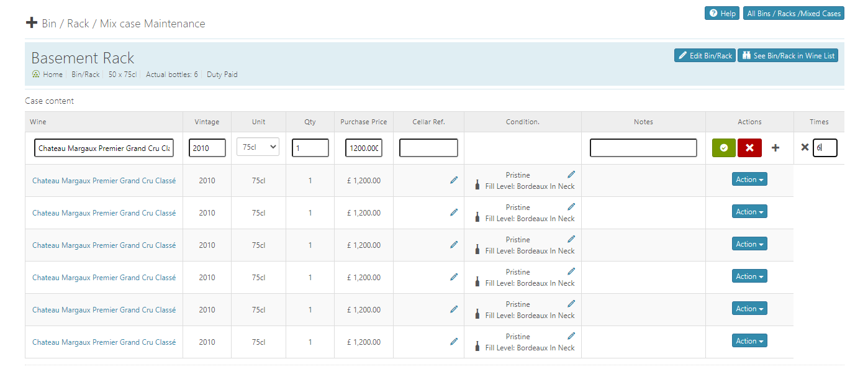Open Action dropdown in last wine row
Image resolution: width=868 pixels, height=369 pixels.
pos(749,341)
